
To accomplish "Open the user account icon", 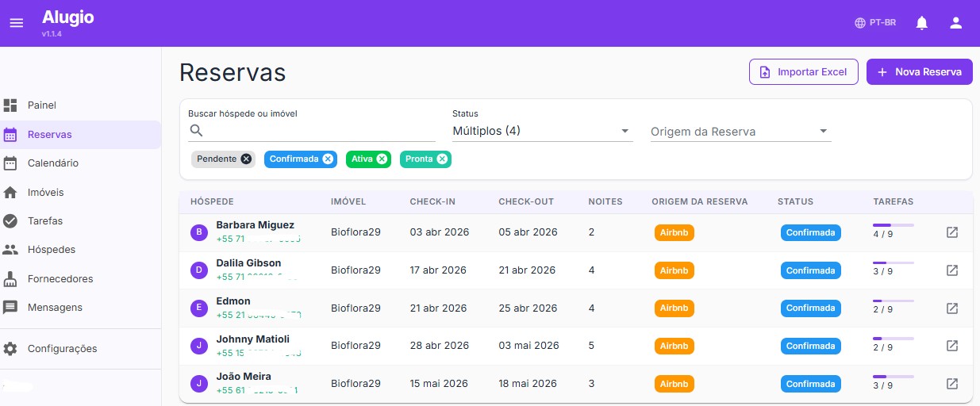I will pyautogui.click(x=956, y=23).
